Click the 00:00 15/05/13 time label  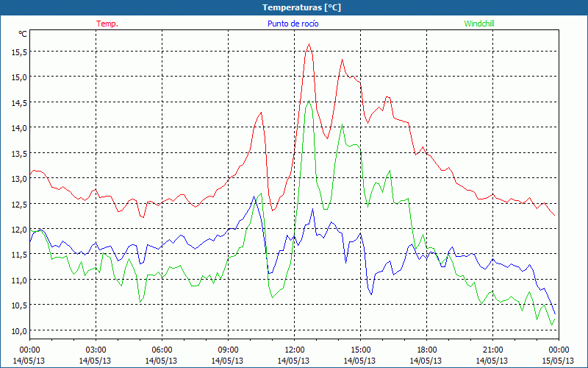559,355
